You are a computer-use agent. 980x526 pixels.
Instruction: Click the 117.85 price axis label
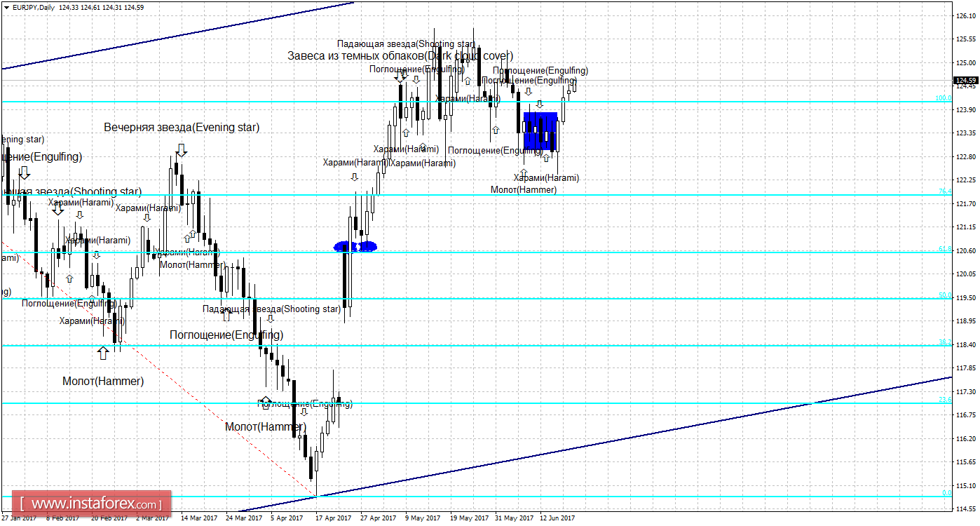(x=966, y=367)
